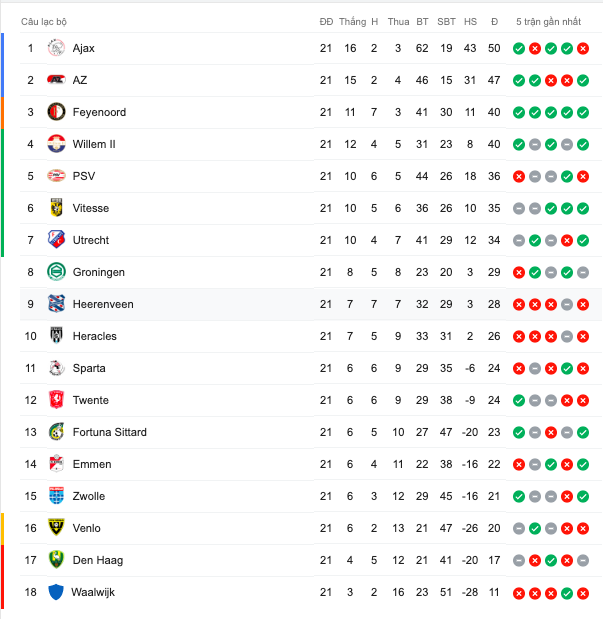Viewport: 603px width, 619px height.
Task: Click the AZ club logo
Action: (56, 80)
